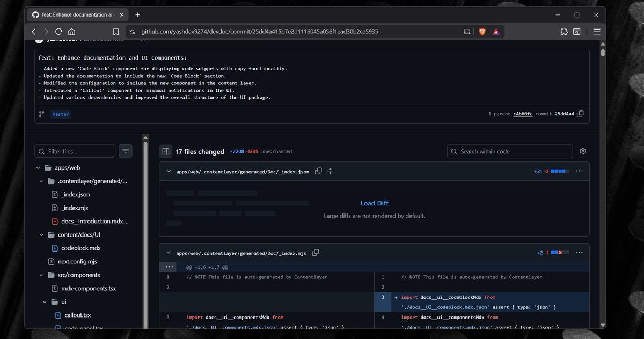Load Diff for _index.json
644x339 pixels.
click(x=374, y=203)
